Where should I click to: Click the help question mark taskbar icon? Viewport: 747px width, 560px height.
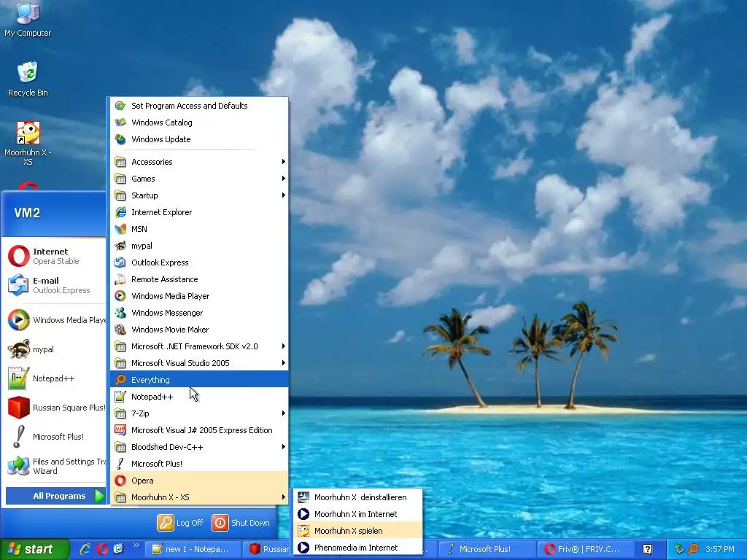click(647, 549)
